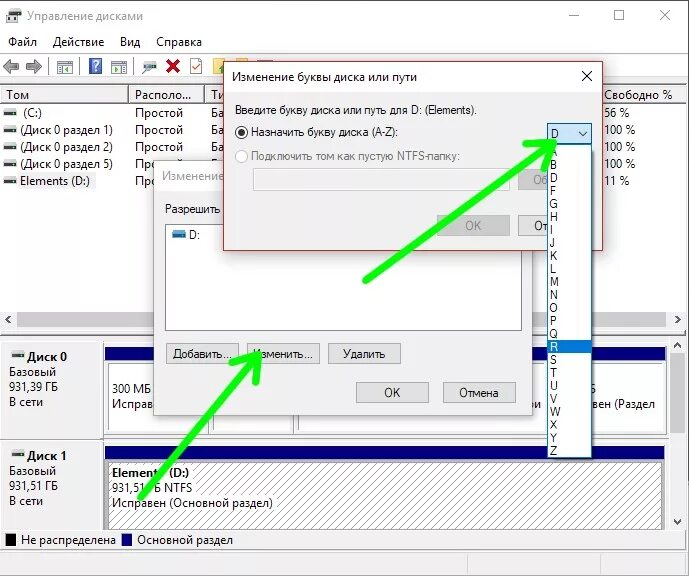This screenshot has height=576, width=689.
Task: Choose letter B in the drive letter list
Action: coord(569,165)
